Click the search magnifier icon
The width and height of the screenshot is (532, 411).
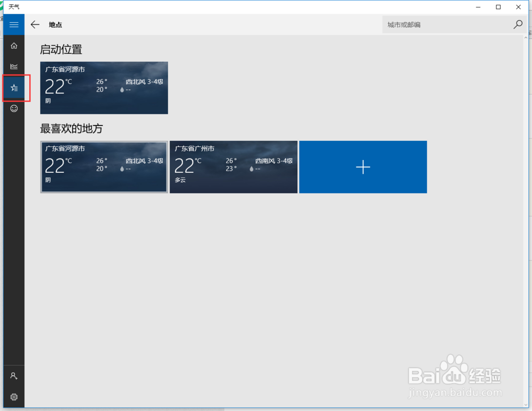(x=517, y=24)
